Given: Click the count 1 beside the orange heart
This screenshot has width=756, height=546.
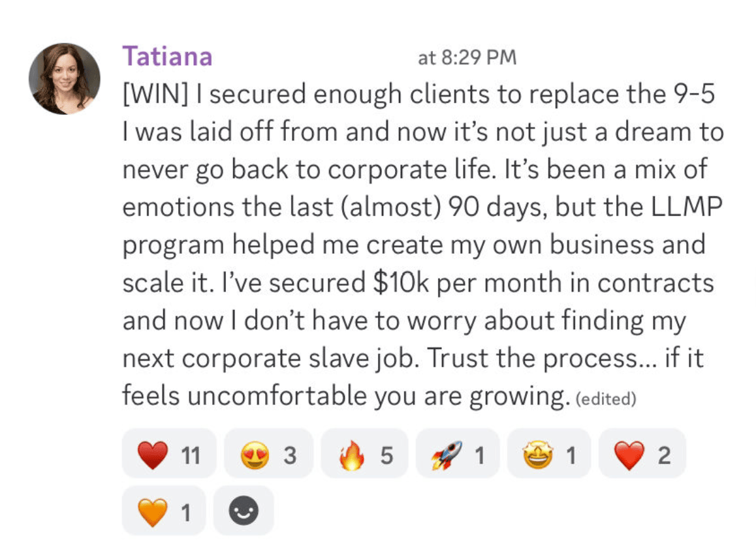Looking at the screenshot, I should coord(186,513).
